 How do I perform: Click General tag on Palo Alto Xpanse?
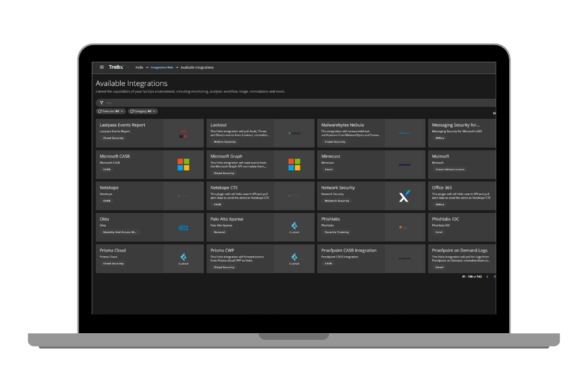point(219,232)
